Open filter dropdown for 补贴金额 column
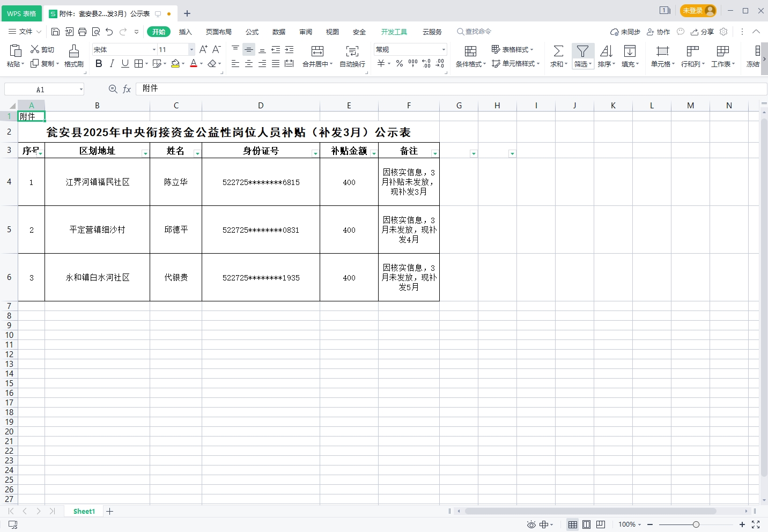Image resolution: width=768 pixels, height=532 pixels. (374, 154)
